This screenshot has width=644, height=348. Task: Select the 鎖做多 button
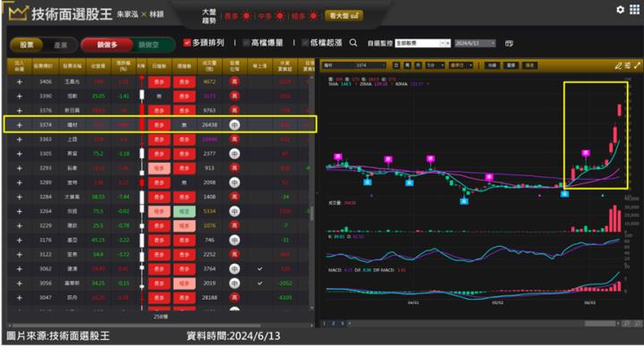point(107,45)
